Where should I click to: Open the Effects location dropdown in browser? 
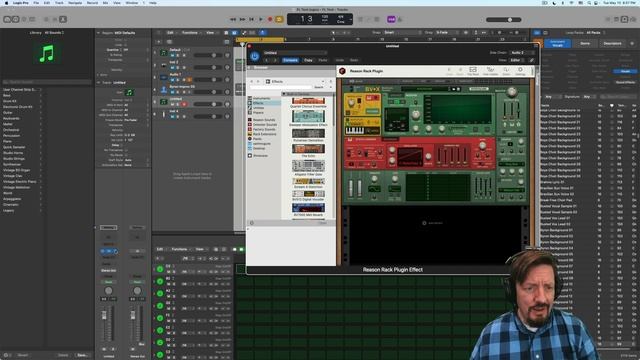point(295,82)
